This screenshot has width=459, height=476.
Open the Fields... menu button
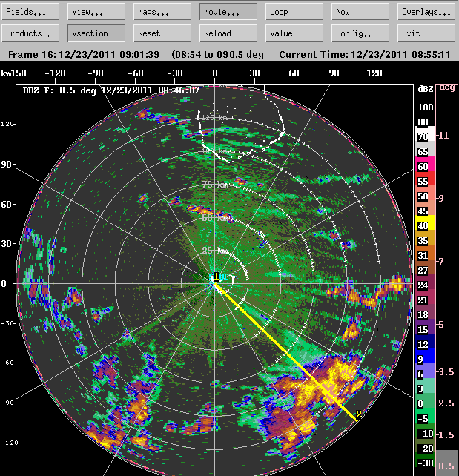pos(30,12)
